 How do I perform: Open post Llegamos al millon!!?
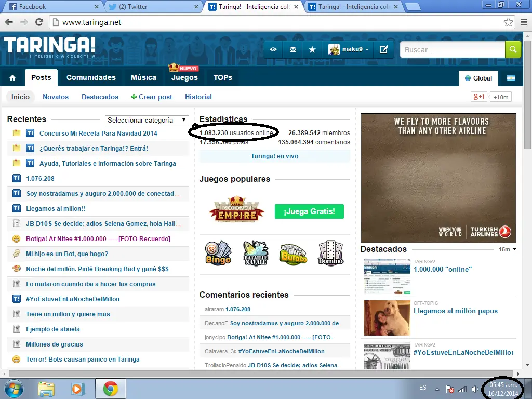[56, 209]
